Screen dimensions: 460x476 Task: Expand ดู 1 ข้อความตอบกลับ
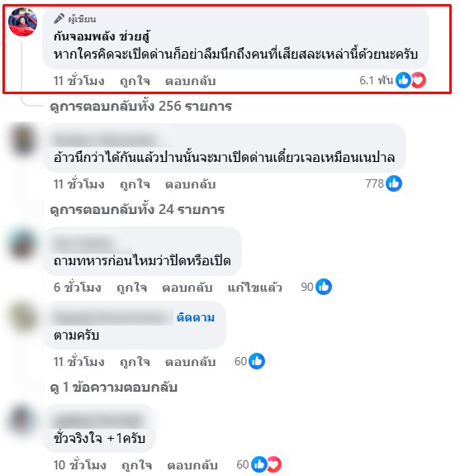click(114, 388)
